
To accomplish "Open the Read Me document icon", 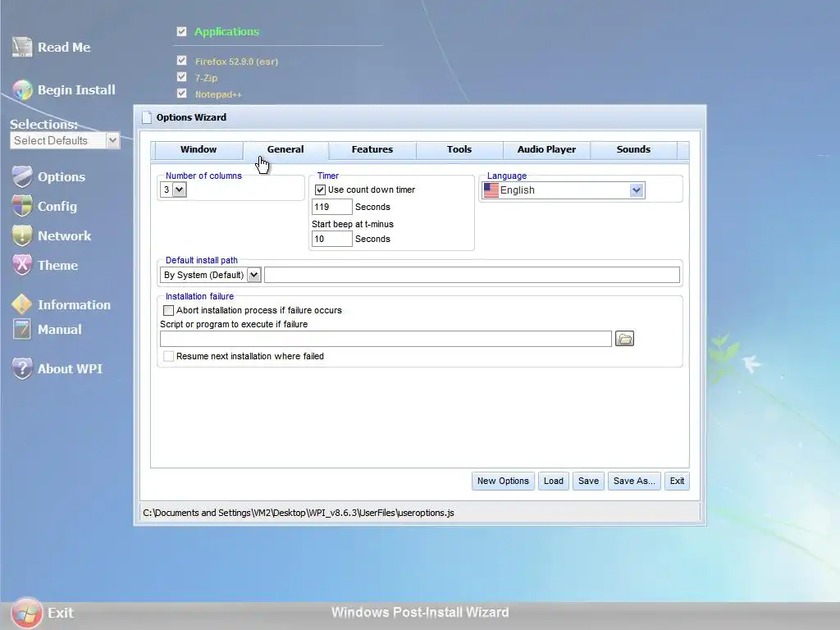I will (22, 47).
